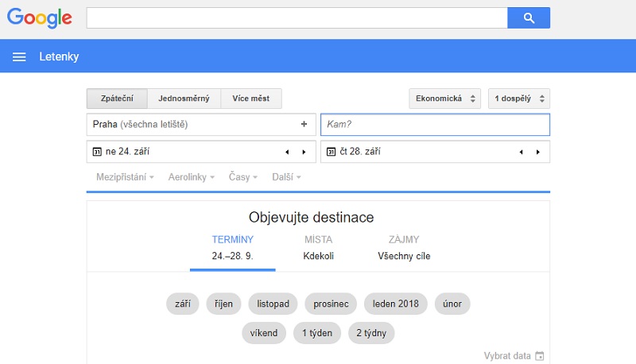The height and width of the screenshot is (364, 636).
Task: Click the Google logo
Action: 39,17
